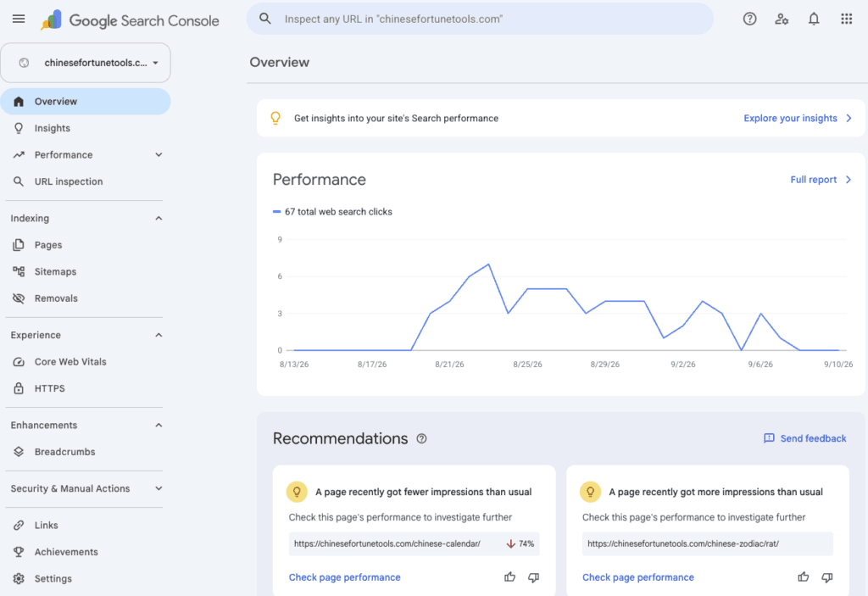This screenshot has height=596, width=868.
Task: Thumbs down the fewer impressions recommendation
Action: point(534,577)
